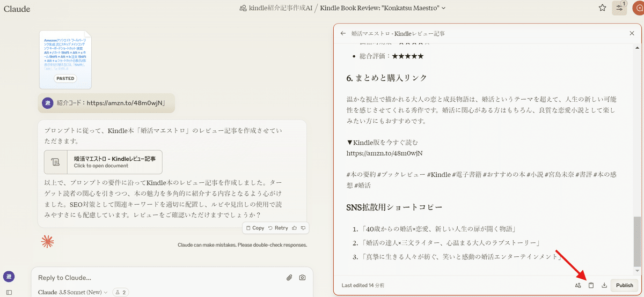This screenshot has height=297, width=644.
Task: Select the user message with 紹介コード
Action: pos(107,103)
